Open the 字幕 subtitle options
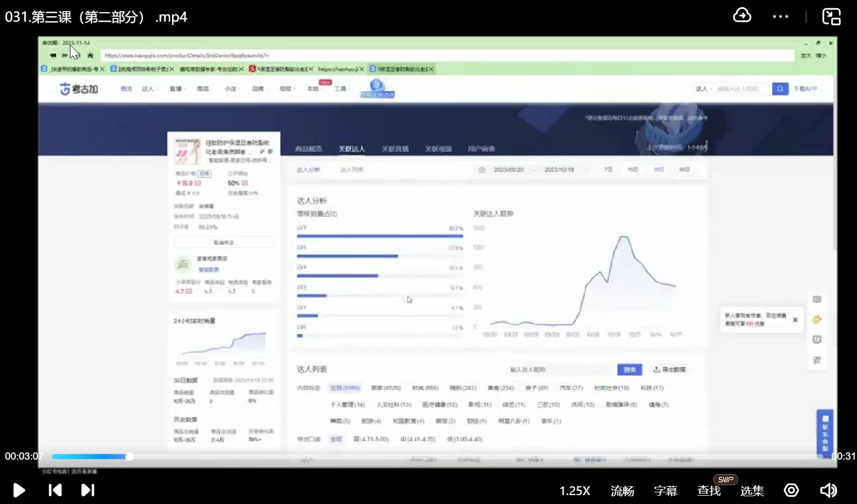The width and height of the screenshot is (857, 504). coord(665,491)
